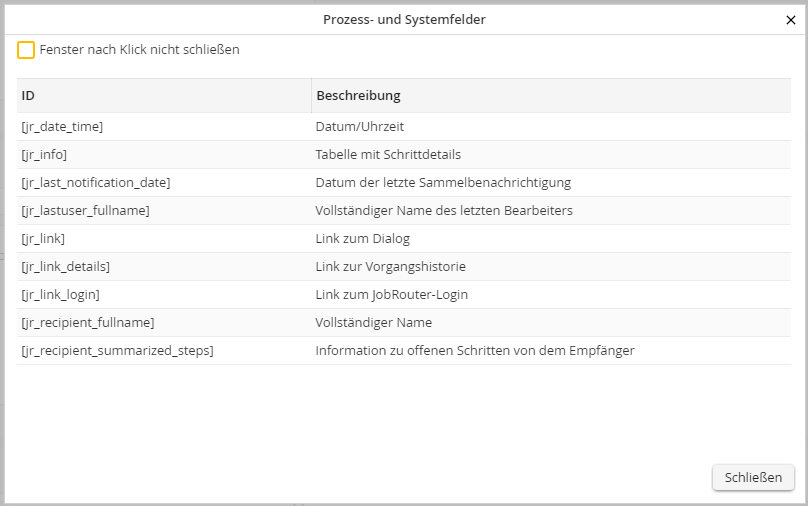Insert the [jr_info] system field
The image size is (808, 506).
tap(44, 155)
